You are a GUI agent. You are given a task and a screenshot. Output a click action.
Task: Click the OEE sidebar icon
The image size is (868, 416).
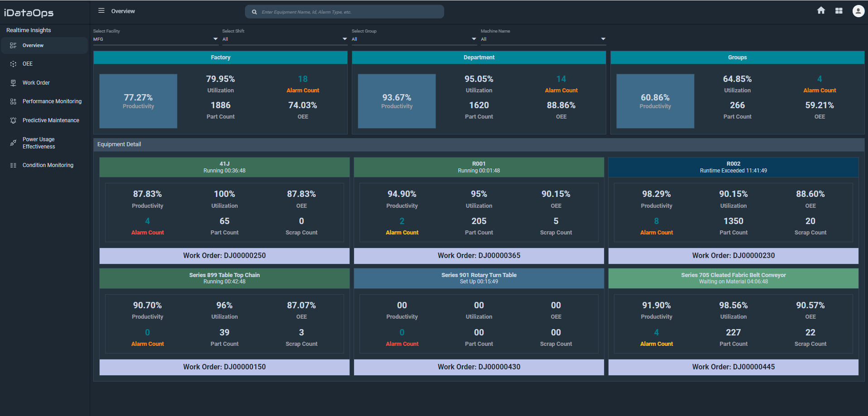[13, 64]
